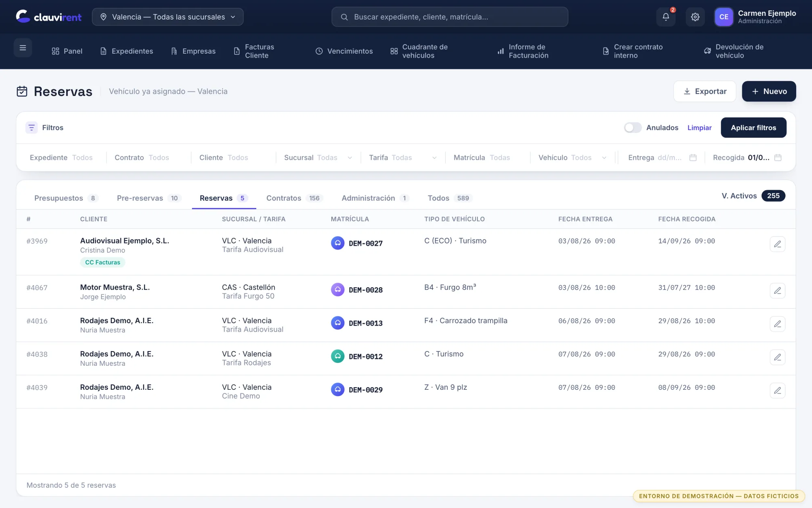Viewport: 812px width, 508px height.
Task: Click the clauvirent logo
Action: (49, 17)
